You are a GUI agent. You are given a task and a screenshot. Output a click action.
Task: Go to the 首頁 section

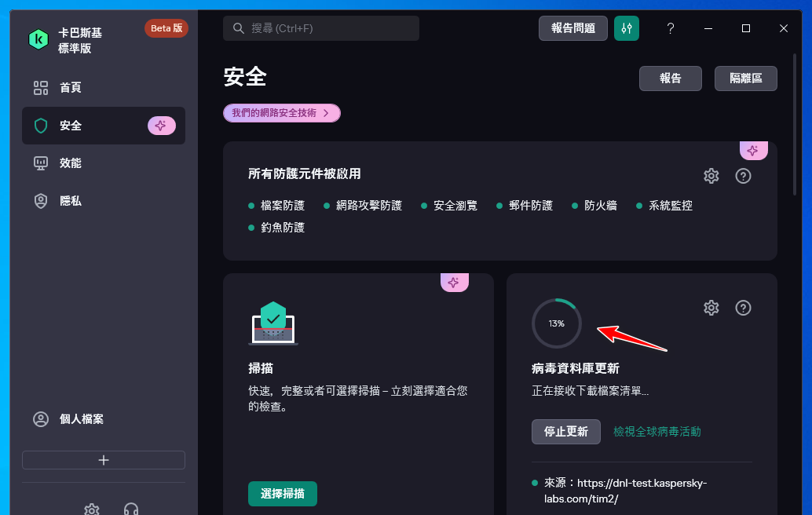pos(71,88)
